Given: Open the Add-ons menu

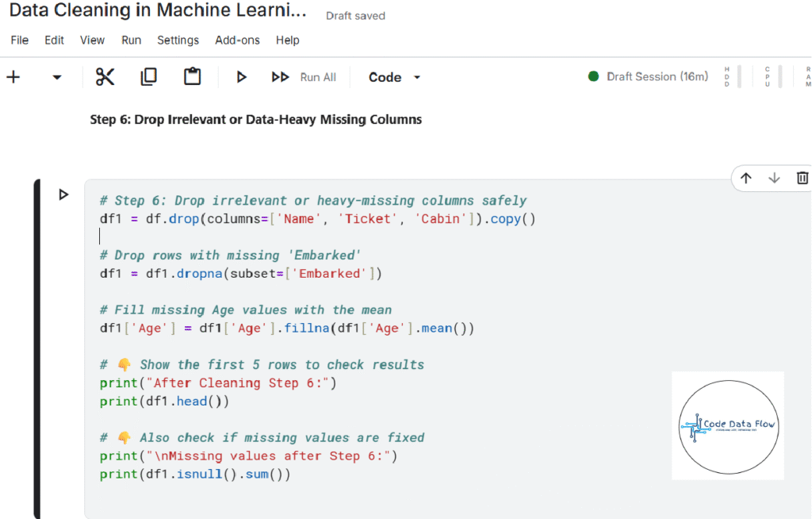Looking at the screenshot, I should (237, 40).
